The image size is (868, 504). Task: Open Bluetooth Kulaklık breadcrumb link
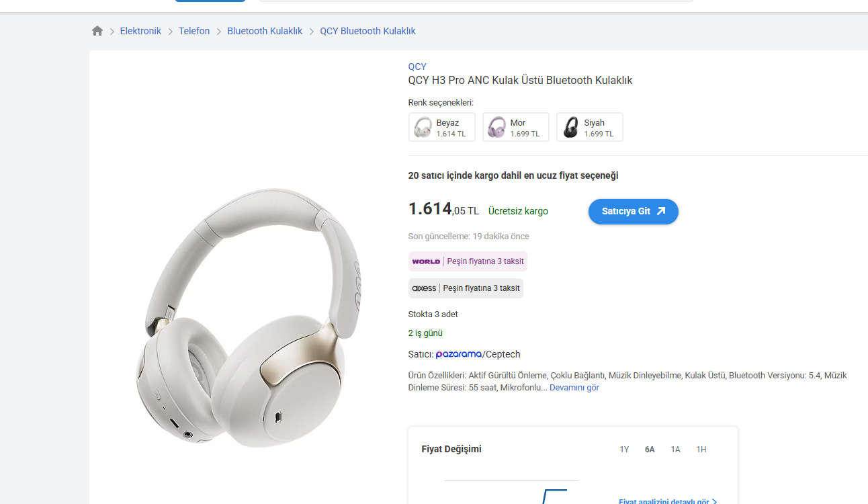click(x=265, y=31)
